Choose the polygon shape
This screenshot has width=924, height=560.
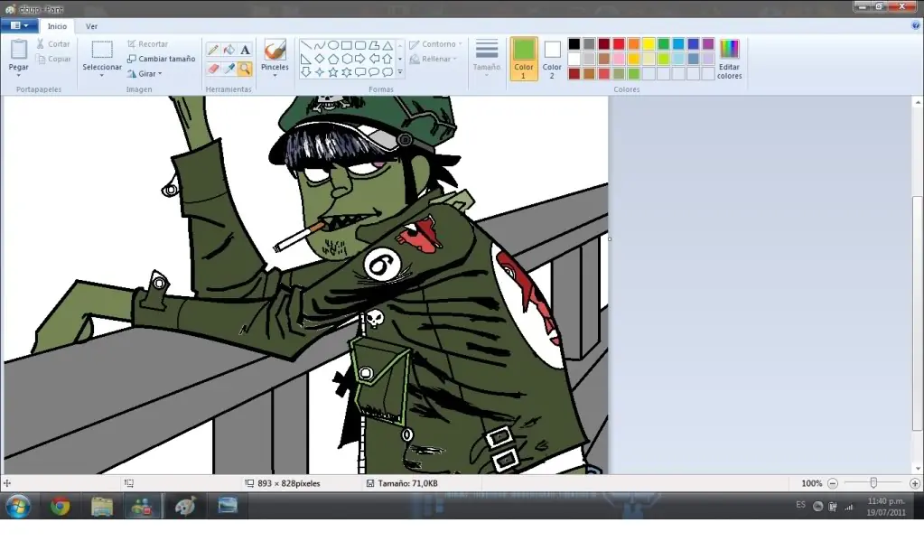point(374,45)
